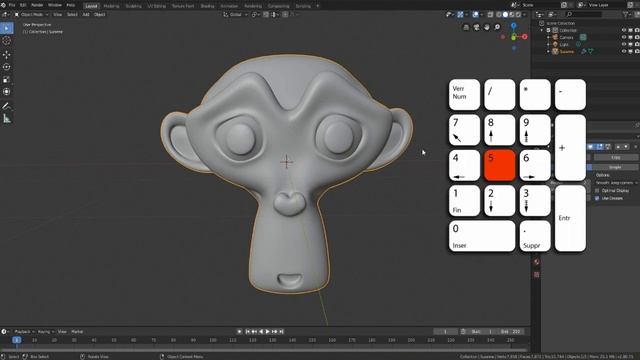Screen dimensions: 640x360
Task: Hide Collection with its eye icon
Action: point(624,30)
